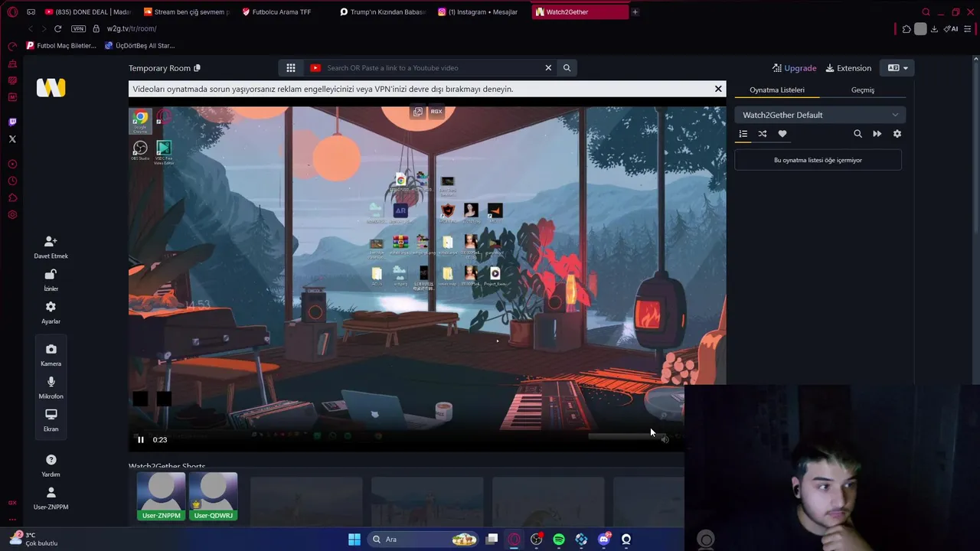Open task view on taskbar
The image size is (980, 551).
click(492, 540)
